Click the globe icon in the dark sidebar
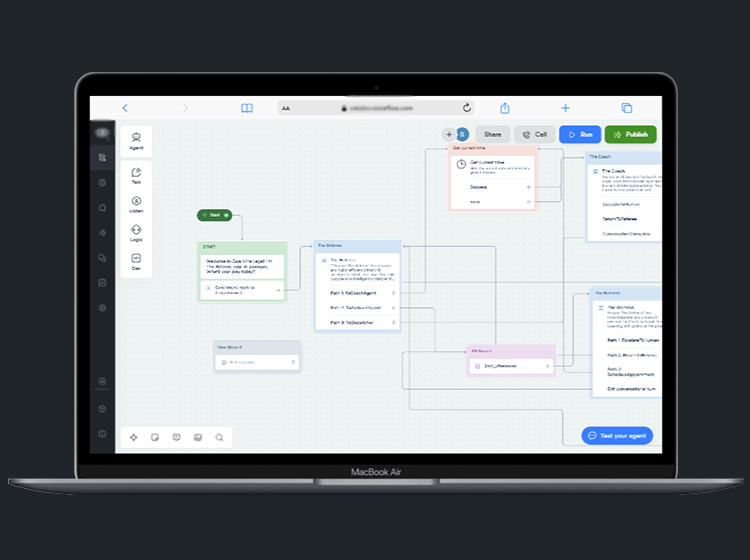 pos(102,183)
